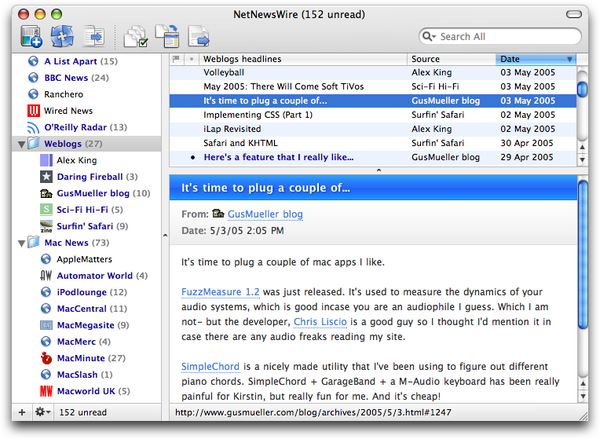The image size is (600, 439).
Task: Click the unread dot column header
Action: point(192,59)
